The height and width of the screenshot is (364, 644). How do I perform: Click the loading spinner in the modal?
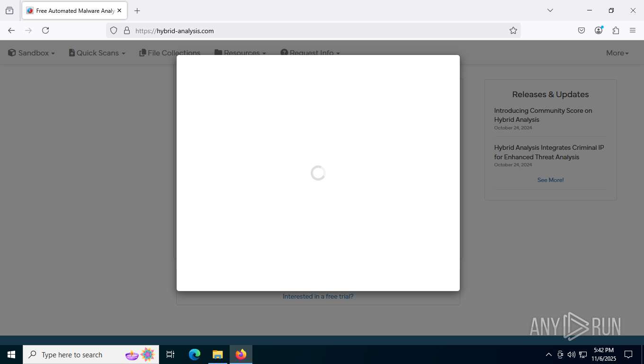pyautogui.click(x=318, y=173)
